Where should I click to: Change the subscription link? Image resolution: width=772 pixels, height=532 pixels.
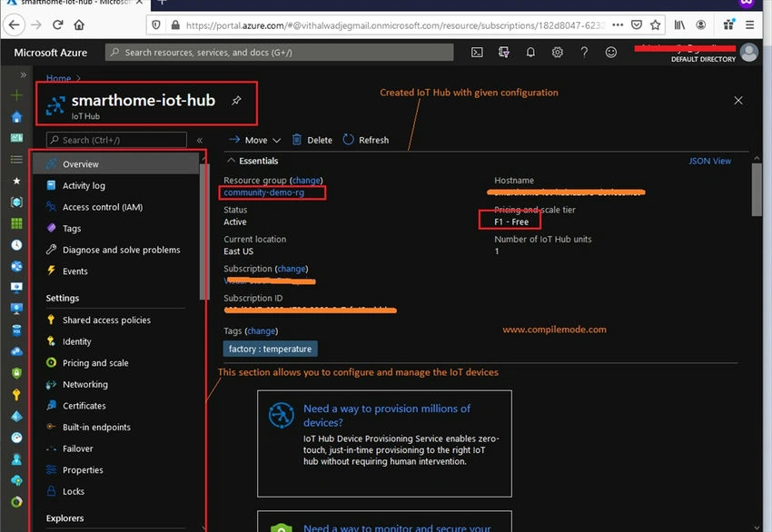click(x=291, y=269)
